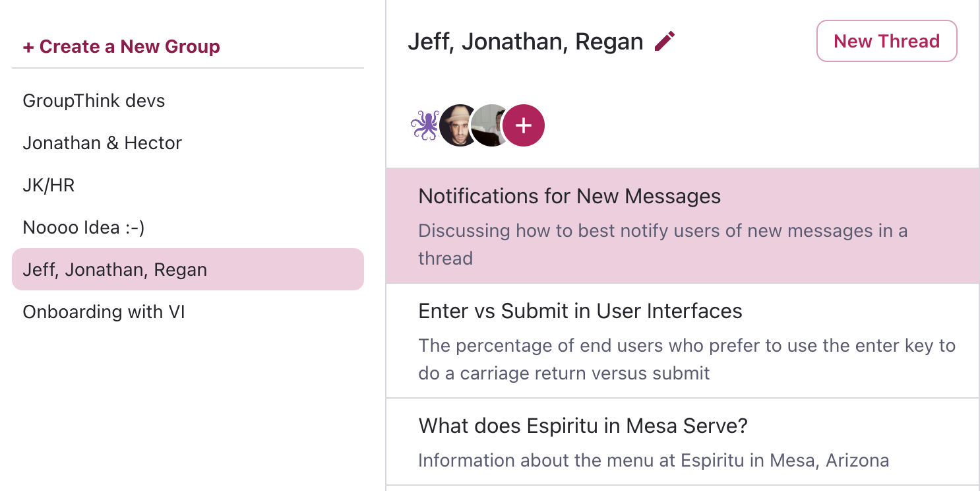This screenshot has height=491, width=980.
Task: Click the third member avatar photo
Action: point(489,125)
